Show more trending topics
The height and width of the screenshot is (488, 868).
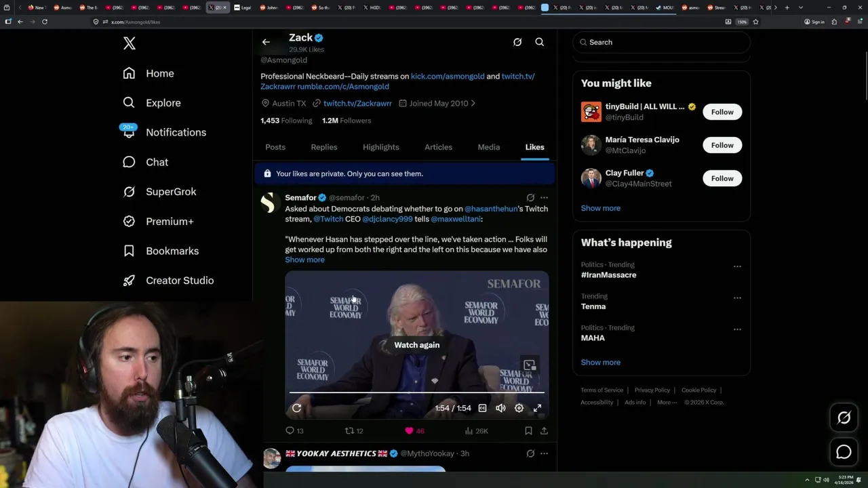[601, 362]
